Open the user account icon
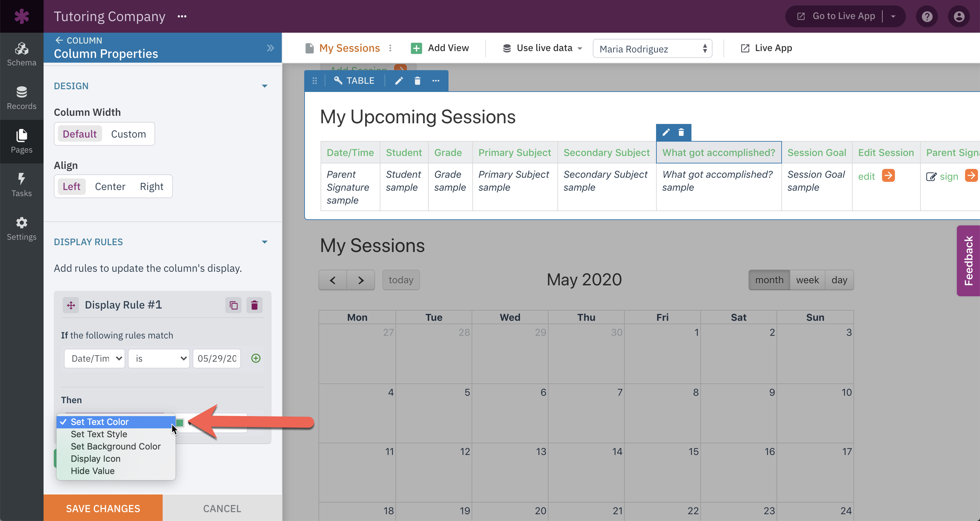 [x=959, y=16]
